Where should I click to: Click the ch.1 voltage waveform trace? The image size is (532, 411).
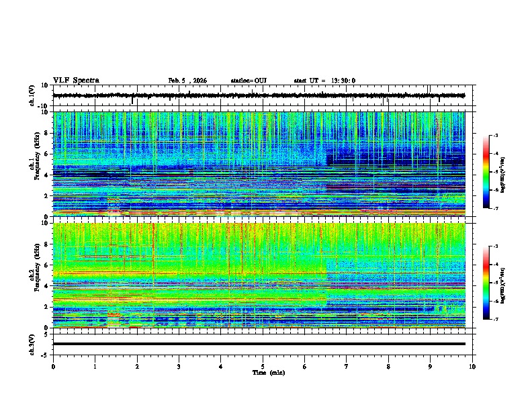(259, 95)
